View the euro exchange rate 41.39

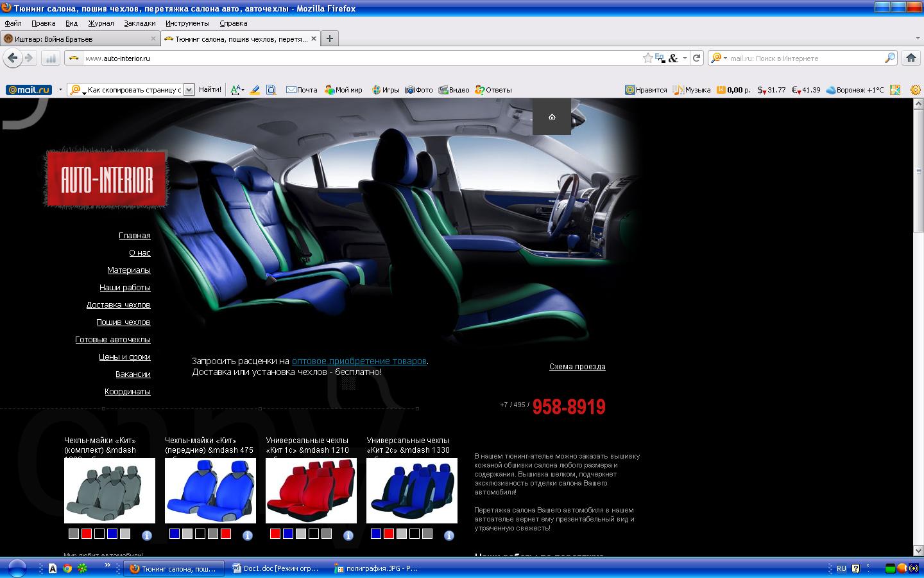(806, 90)
